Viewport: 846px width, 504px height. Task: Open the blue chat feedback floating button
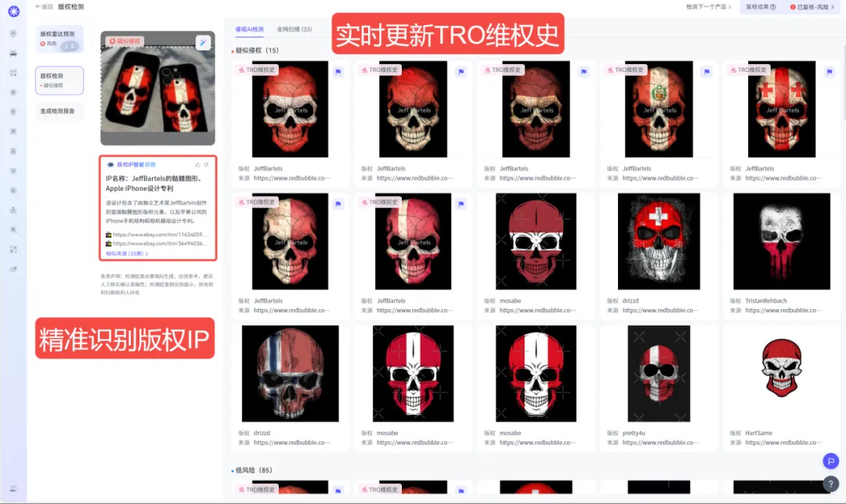tap(831, 461)
